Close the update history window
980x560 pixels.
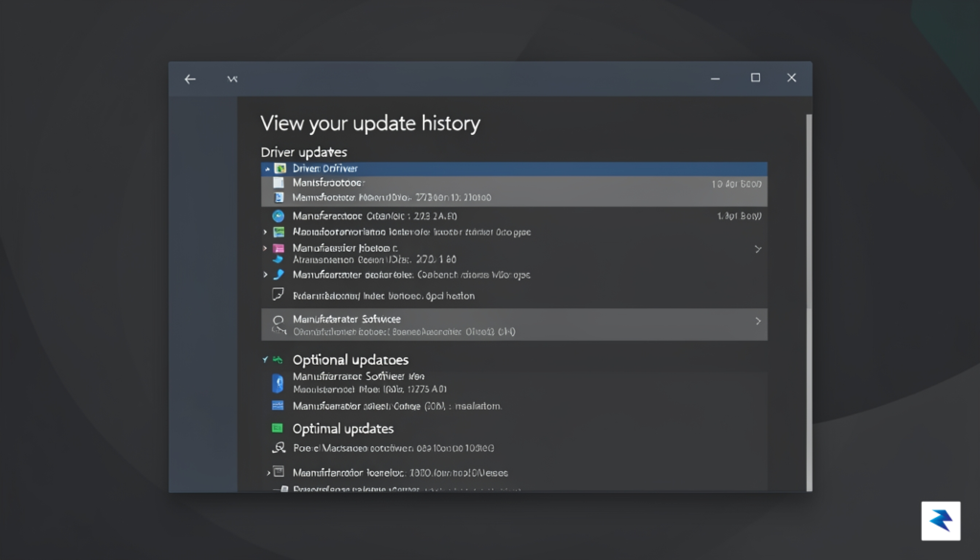tap(791, 78)
